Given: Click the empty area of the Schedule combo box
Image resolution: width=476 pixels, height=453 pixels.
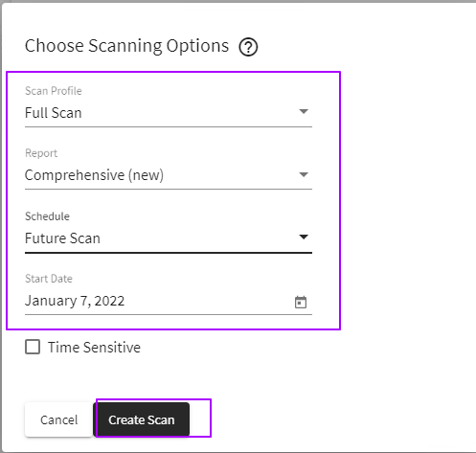Looking at the screenshot, I should point(198,238).
